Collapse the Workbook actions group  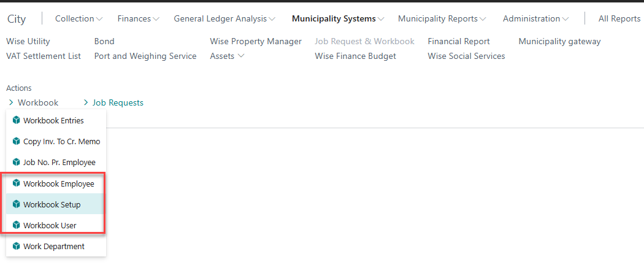(x=33, y=102)
